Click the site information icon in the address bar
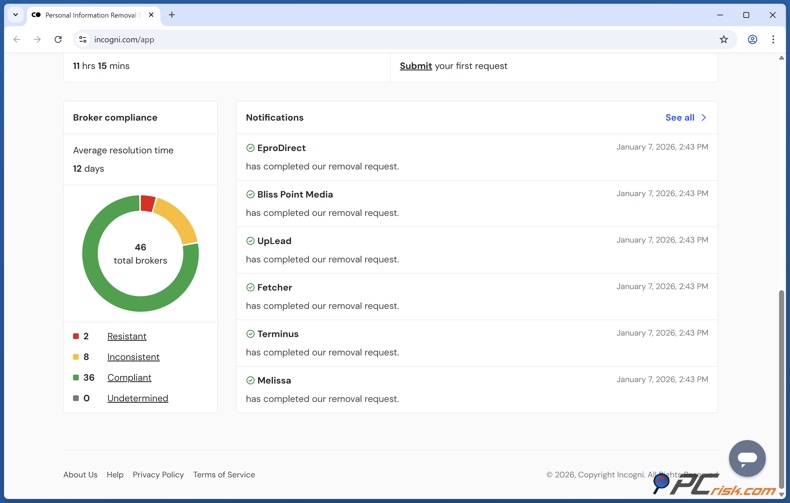 (83, 40)
